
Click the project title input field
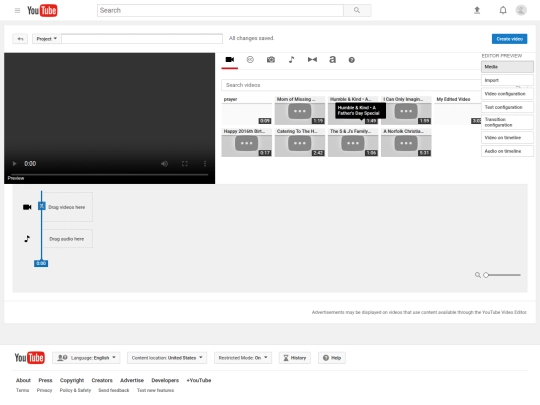tap(142, 39)
